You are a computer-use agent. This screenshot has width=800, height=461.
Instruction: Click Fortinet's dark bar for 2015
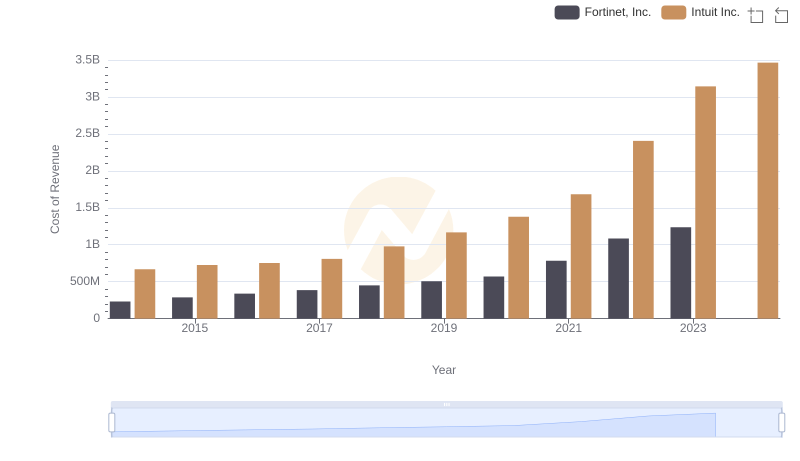(x=182, y=308)
